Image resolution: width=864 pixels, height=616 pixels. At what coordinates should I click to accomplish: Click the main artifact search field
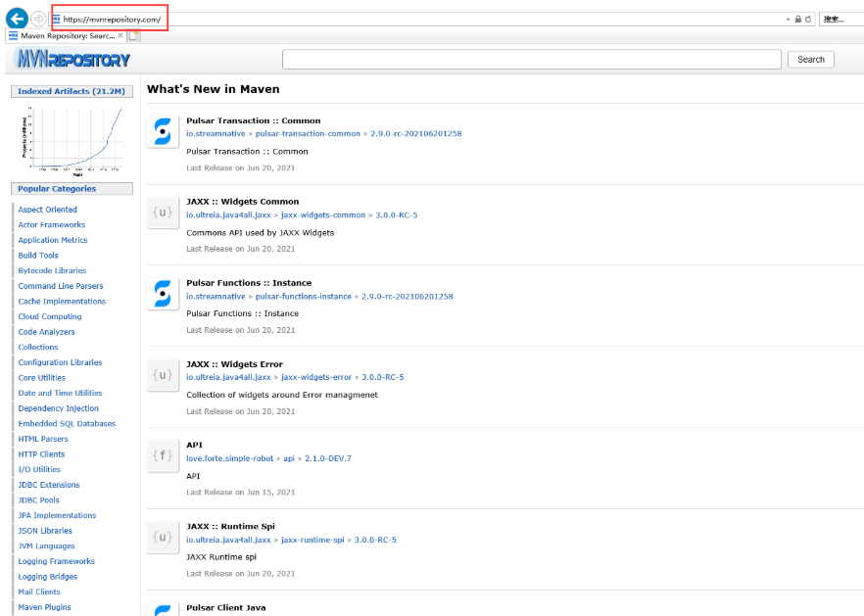(x=532, y=60)
